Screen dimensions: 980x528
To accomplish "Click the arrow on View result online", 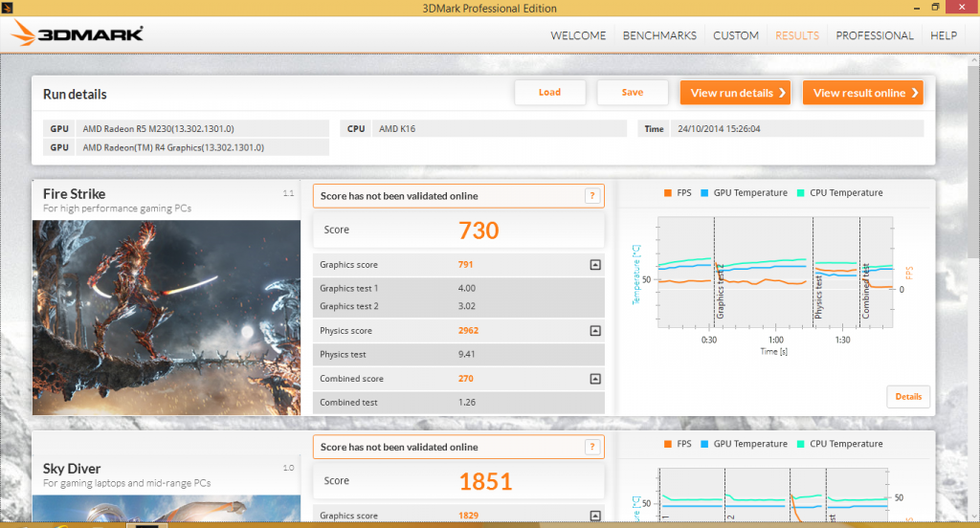I will [x=915, y=93].
